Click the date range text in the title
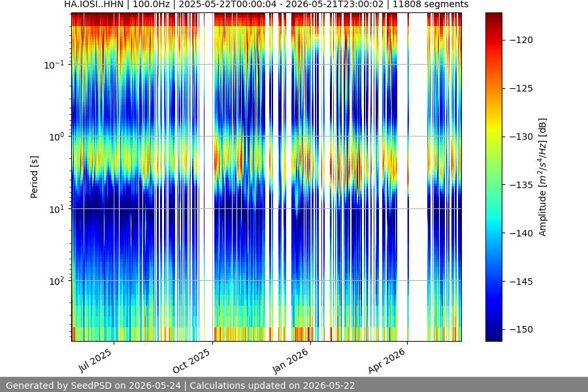This screenshot has width=588, height=392. click(x=281, y=5)
